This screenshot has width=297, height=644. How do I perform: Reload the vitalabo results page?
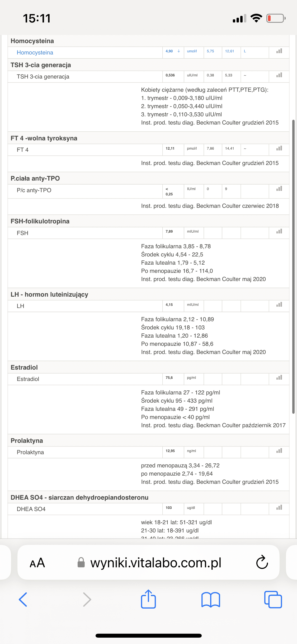(x=262, y=562)
